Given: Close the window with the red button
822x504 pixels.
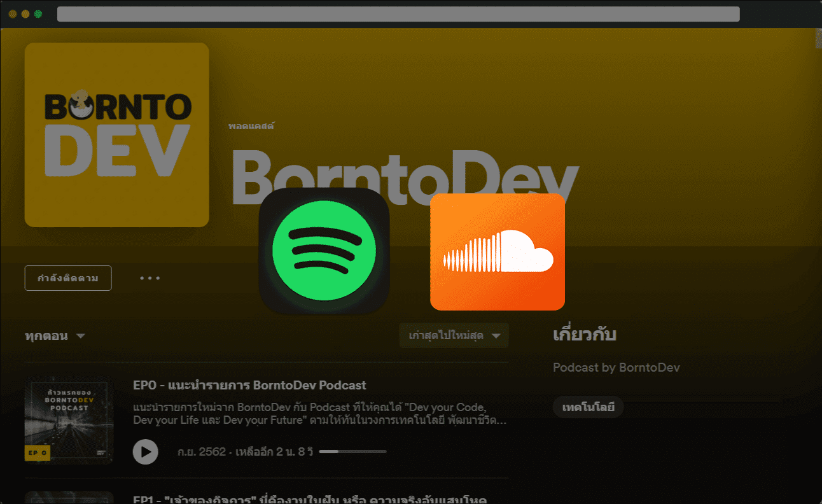Looking at the screenshot, I should 13,14.
